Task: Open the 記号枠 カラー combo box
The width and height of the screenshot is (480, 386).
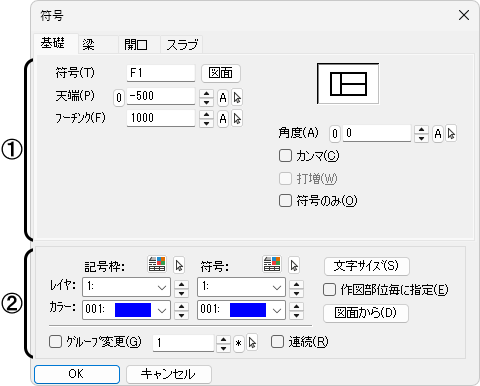Action: point(127,310)
